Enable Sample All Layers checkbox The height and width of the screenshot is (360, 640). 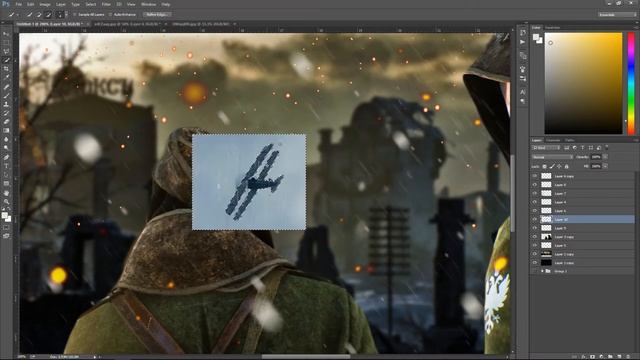click(x=75, y=15)
